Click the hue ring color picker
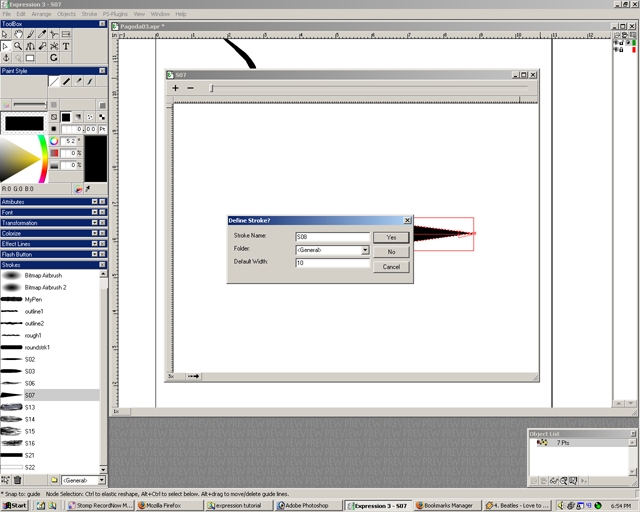Screen dimensions: 640x512 43,159
